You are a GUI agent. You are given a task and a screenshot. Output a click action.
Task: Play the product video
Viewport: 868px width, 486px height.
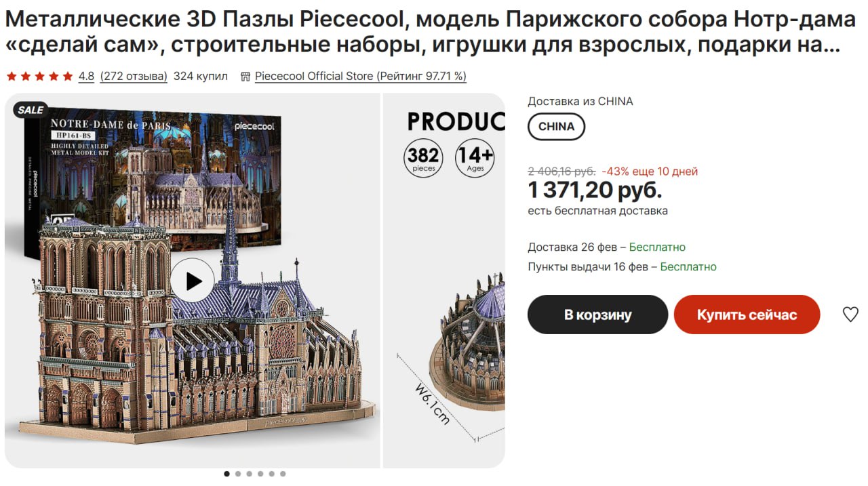(192, 281)
